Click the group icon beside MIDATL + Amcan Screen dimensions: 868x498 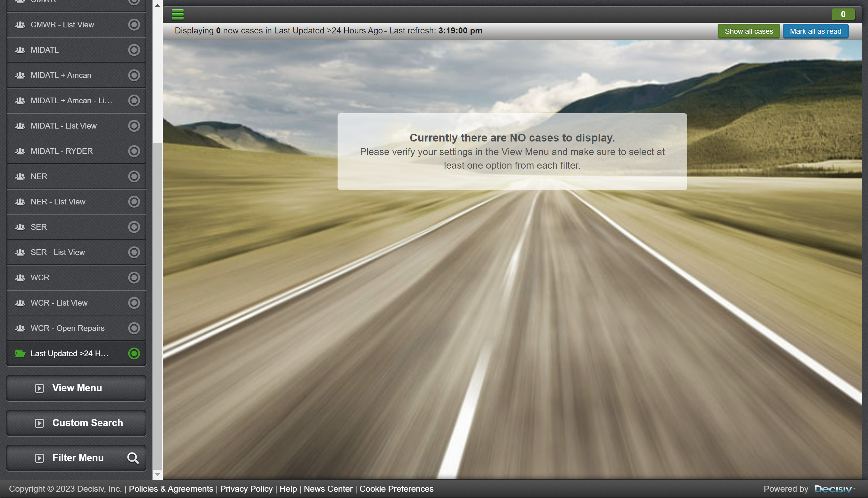[x=20, y=75]
